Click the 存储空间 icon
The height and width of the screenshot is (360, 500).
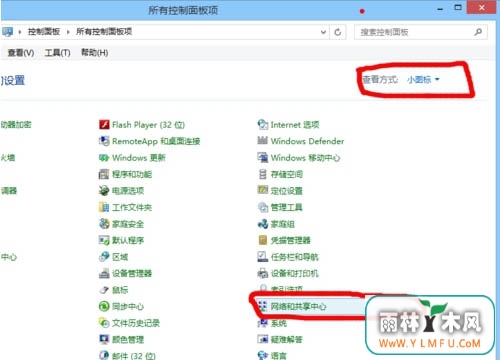(x=263, y=174)
